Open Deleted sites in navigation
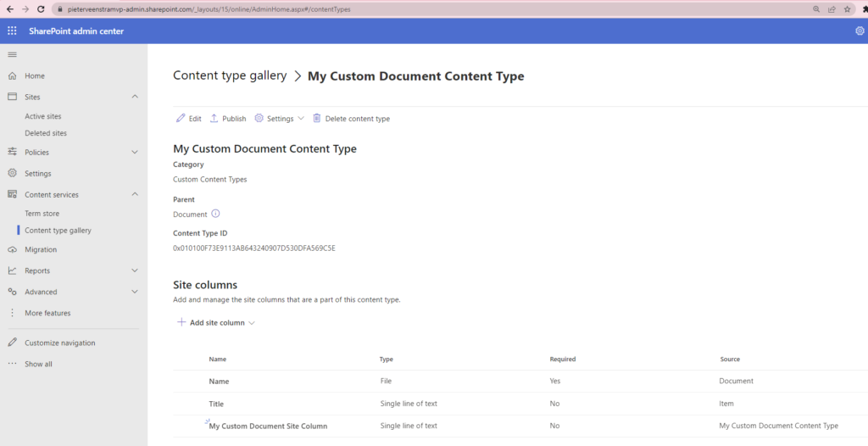The height and width of the screenshot is (446, 868). (46, 133)
